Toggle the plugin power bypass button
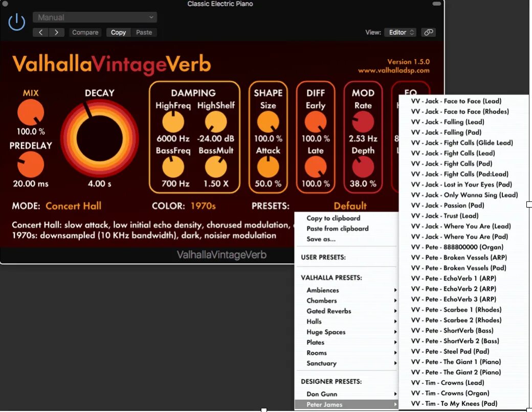This screenshot has width=532, height=412. click(x=16, y=22)
